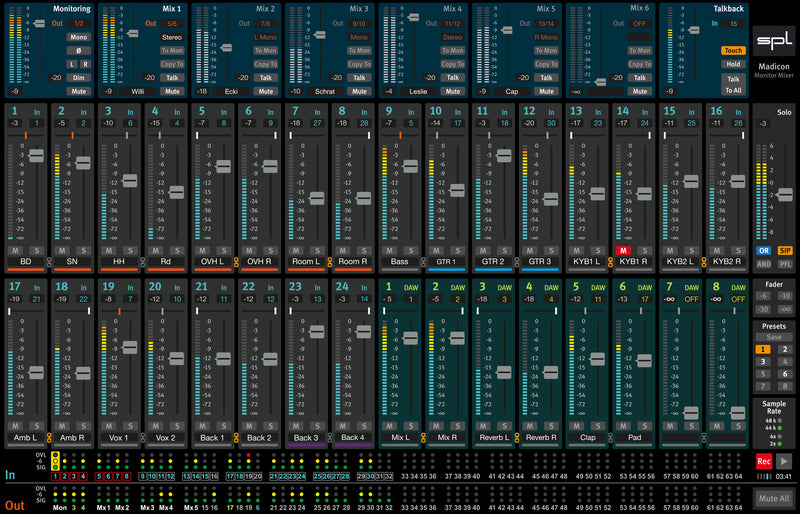Toggle the link icon between OVH L and OVH R
Viewport: 800px width, 514px height.
click(x=236, y=262)
